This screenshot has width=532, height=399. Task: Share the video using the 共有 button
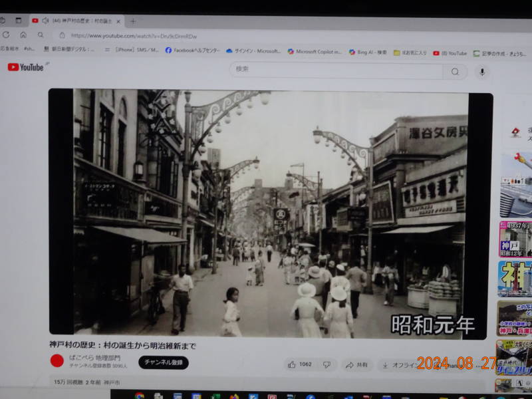[x=356, y=365]
